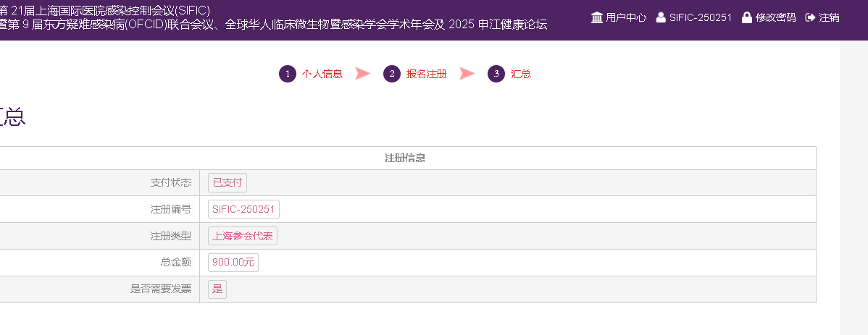Viewport: 868px width, 335px height.
Task: Click the SIFIC-250251 registration number badge in the table
Action: pyautogui.click(x=243, y=209)
